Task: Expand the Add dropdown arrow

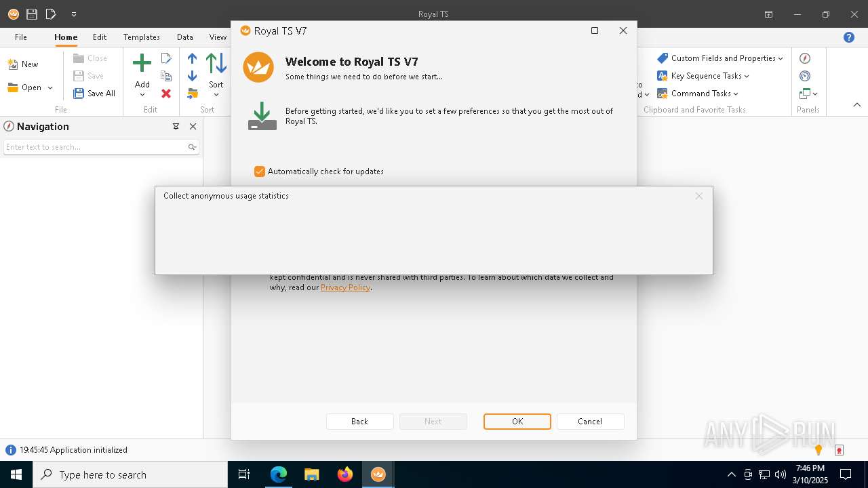Action: coord(142,94)
